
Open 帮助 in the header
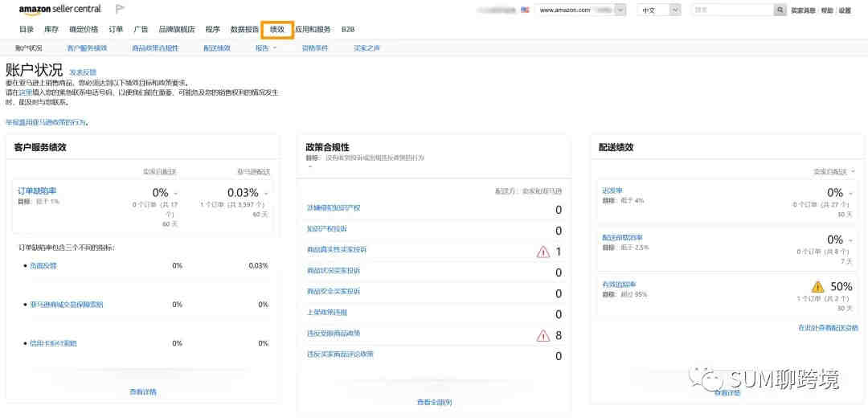(826, 10)
